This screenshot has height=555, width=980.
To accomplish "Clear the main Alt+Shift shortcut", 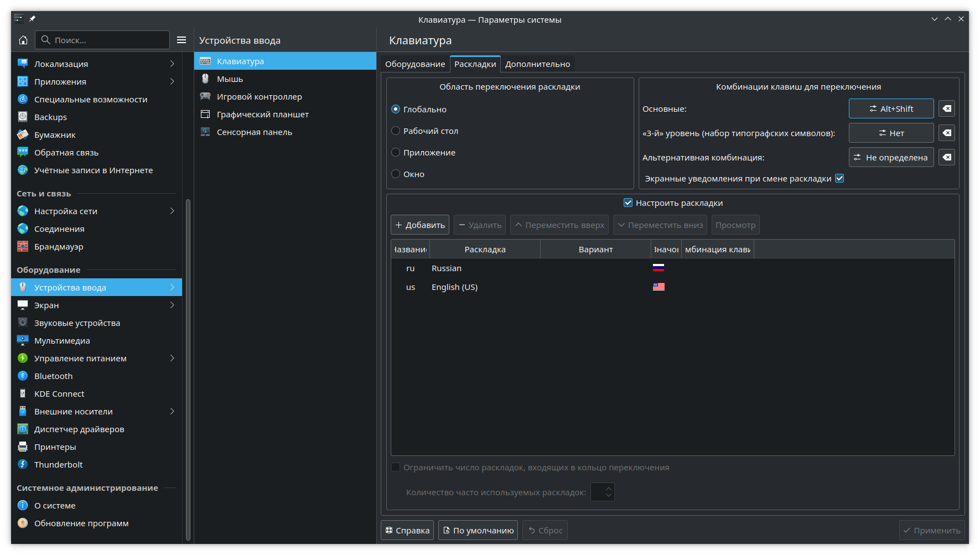I will tap(947, 108).
